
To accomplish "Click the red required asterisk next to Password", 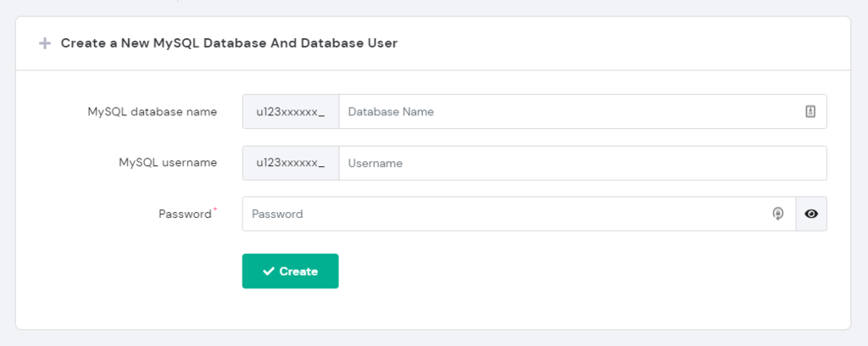I will coord(214,209).
